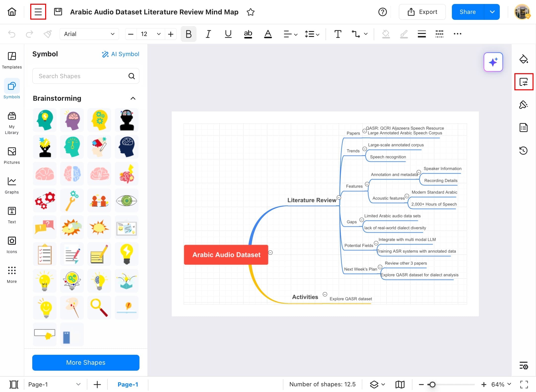Open the Templates sidebar tab

12,60
